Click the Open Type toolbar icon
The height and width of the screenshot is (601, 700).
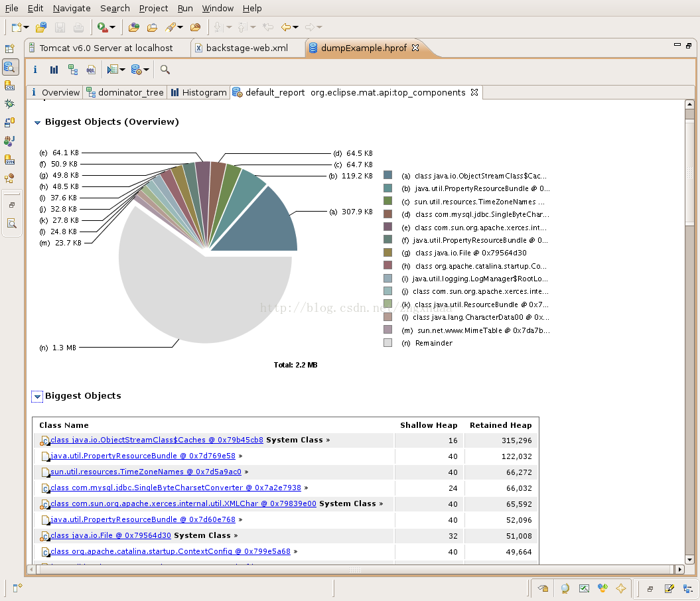click(x=133, y=28)
